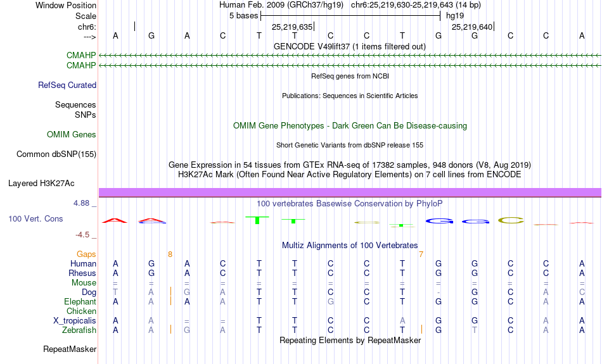Image resolution: width=602 pixels, height=364 pixels.
Task: Select the Chicken alignment row label
Action: [81, 311]
